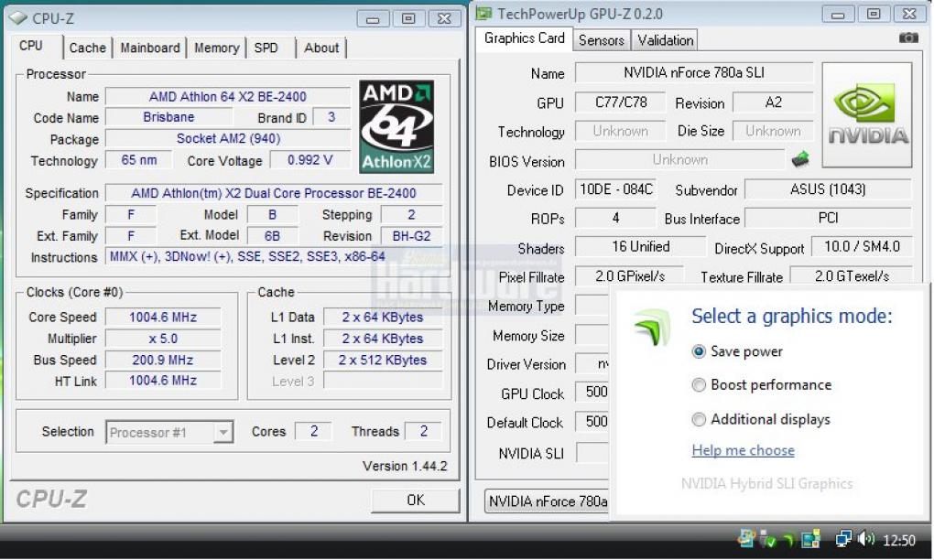Click the HT Link value 1004.6 MHz
Image resolution: width=934 pixels, height=560 pixels.
pyautogui.click(x=163, y=381)
